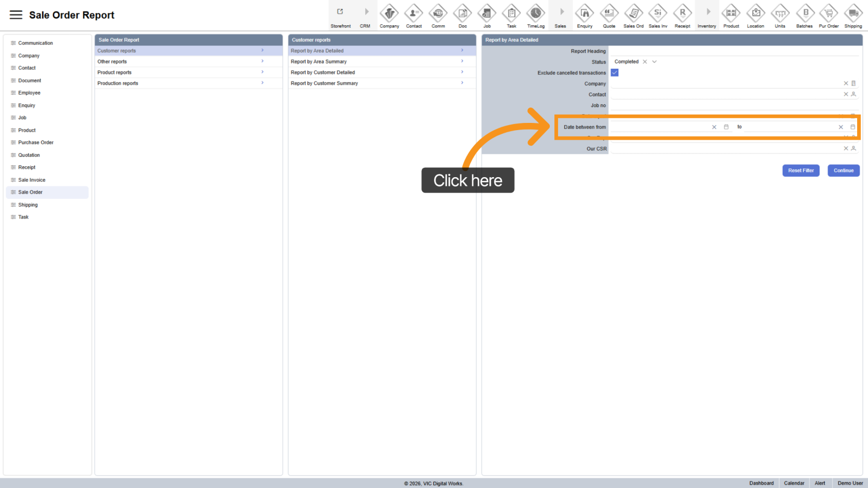868x488 pixels.
Task: Select Sale Invoice in left sidebar
Action: pyautogui.click(x=32, y=180)
